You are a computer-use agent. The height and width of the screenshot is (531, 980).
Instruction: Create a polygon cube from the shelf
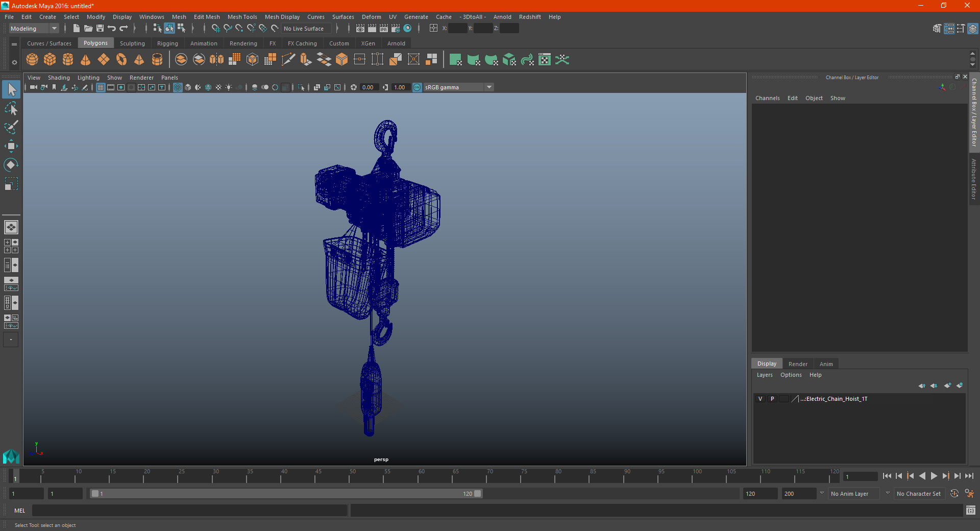50,60
